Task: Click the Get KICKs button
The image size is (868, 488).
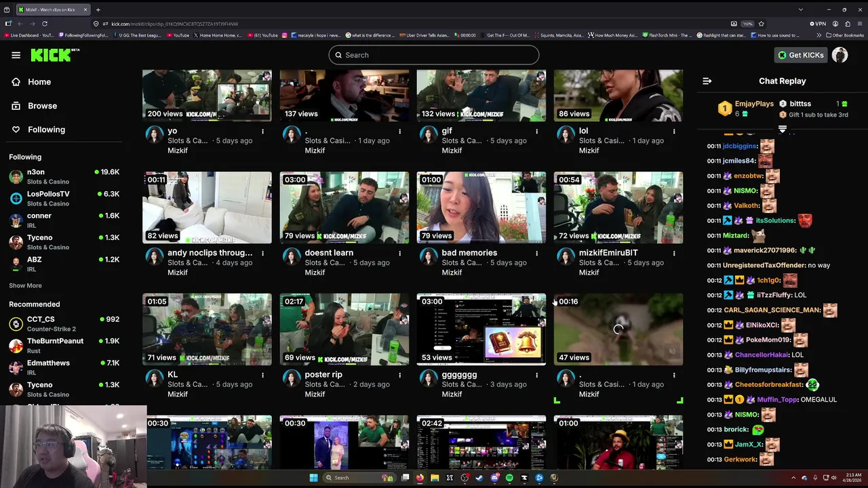Action: [800, 55]
